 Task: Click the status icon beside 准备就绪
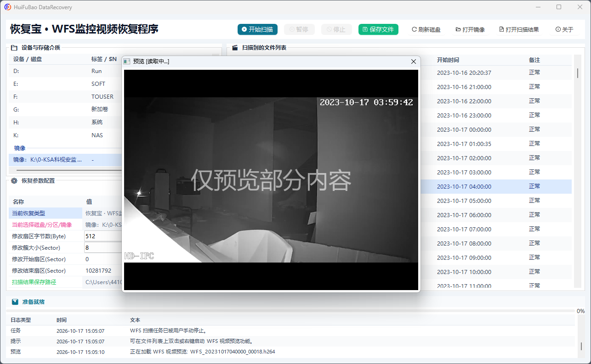click(x=15, y=302)
